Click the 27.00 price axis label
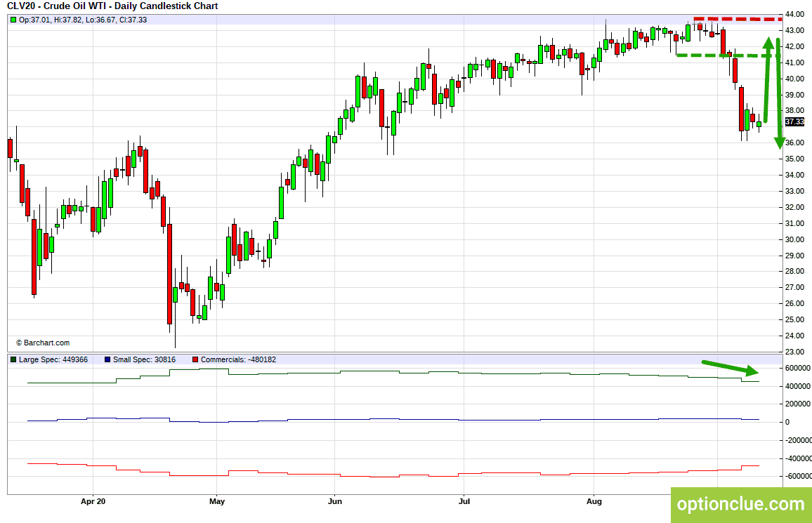This screenshot has width=812, height=523. 795,288
